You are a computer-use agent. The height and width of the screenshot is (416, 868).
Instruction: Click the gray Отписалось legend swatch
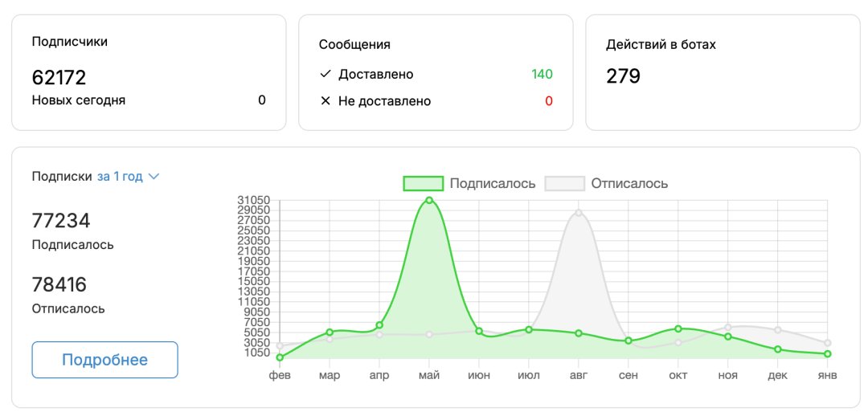click(x=564, y=183)
